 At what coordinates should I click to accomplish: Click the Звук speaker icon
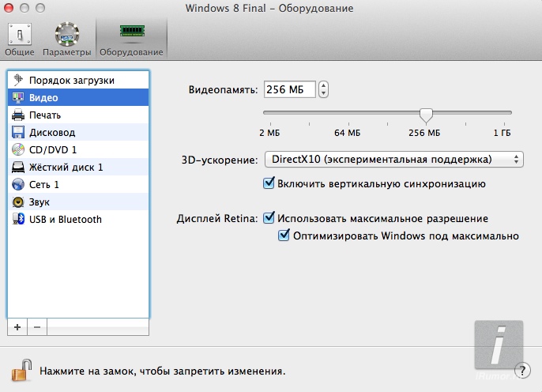tap(18, 202)
